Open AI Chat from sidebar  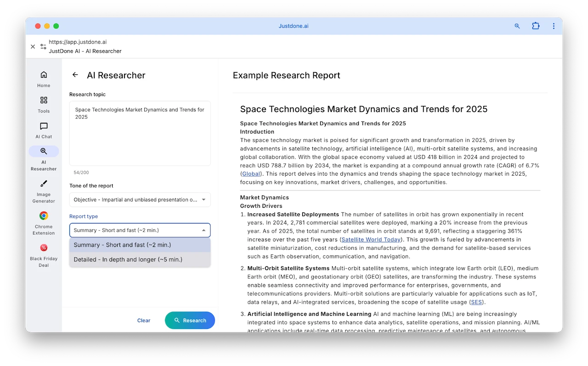44,126
